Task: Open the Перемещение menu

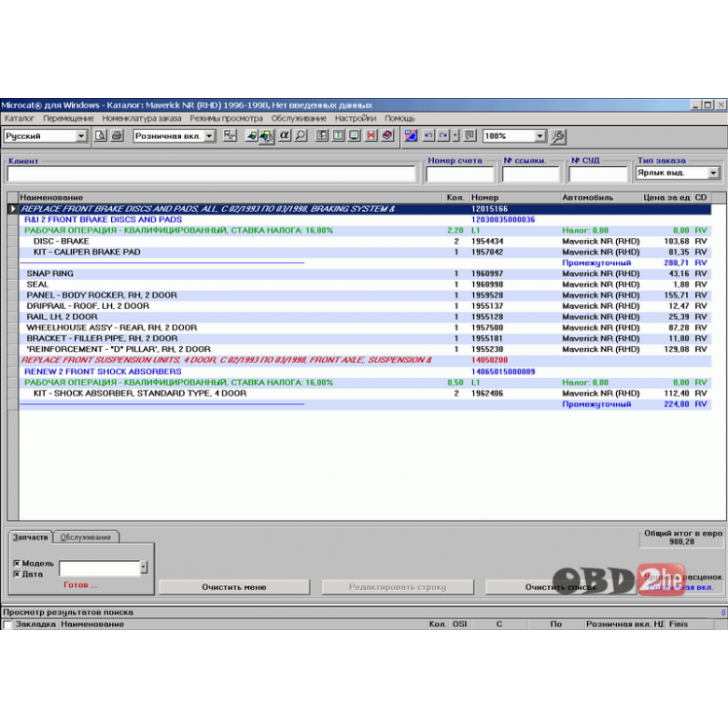Action: click(x=69, y=119)
